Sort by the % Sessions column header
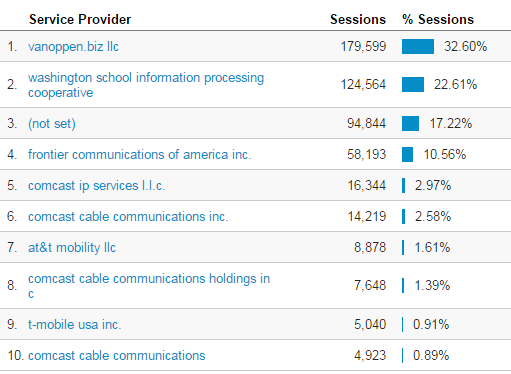Image resolution: width=511 pixels, height=374 pixels. coord(438,19)
